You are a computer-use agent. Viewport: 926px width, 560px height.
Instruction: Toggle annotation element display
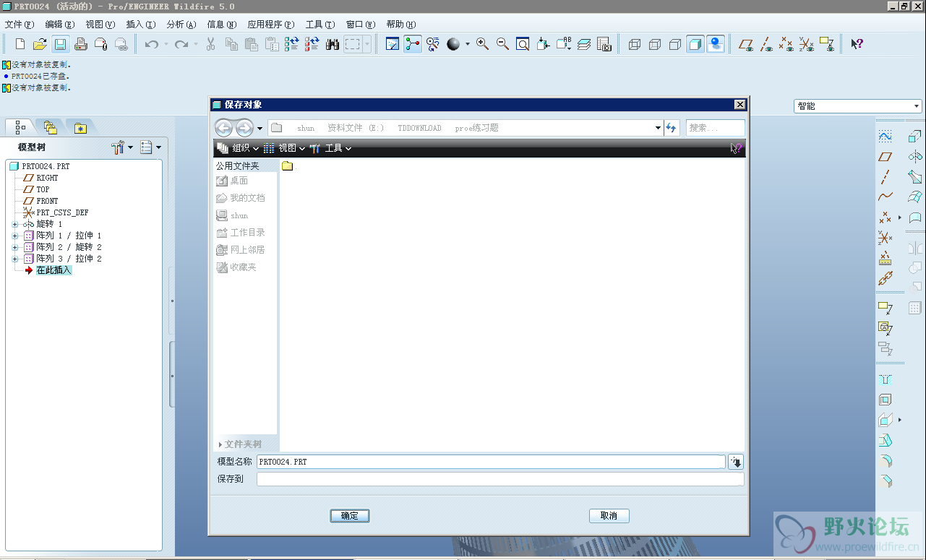[x=827, y=44]
